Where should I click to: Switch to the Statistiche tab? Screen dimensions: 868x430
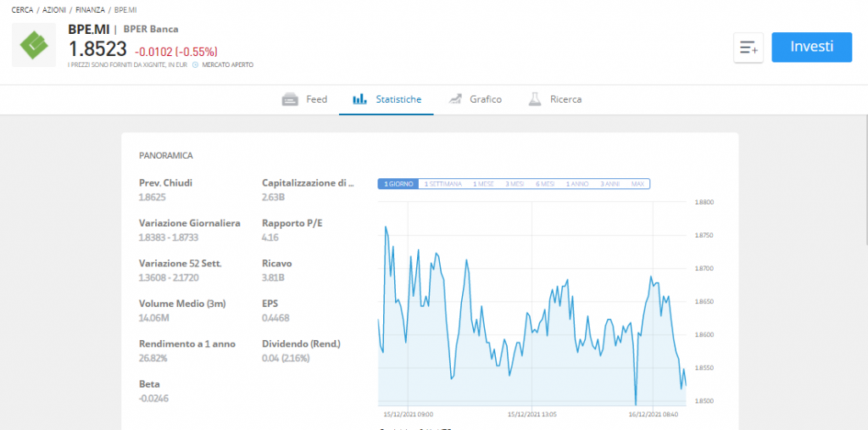(x=387, y=100)
